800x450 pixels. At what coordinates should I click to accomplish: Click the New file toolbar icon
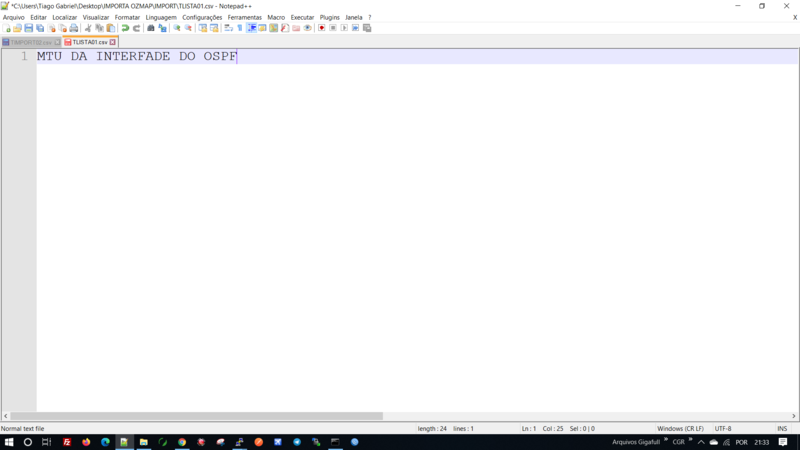[7, 28]
